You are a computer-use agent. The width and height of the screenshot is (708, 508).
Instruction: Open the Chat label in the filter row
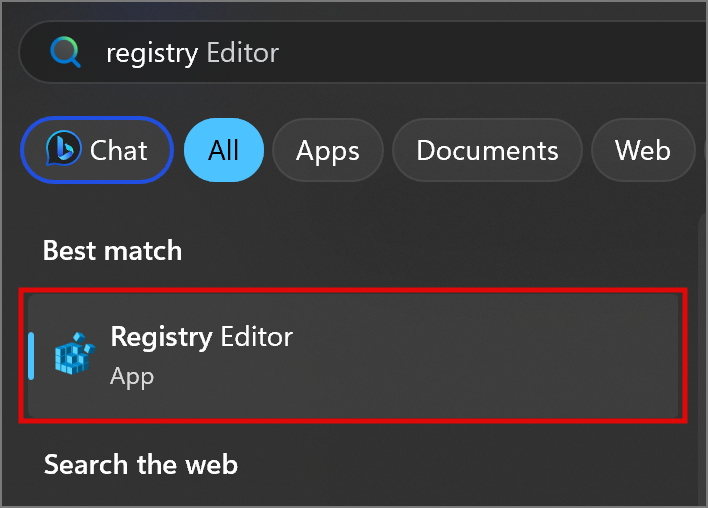pyautogui.click(x=118, y=150)
